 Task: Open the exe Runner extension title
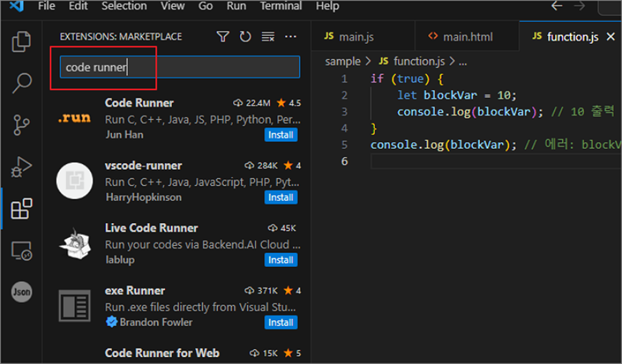pos(134,291)
